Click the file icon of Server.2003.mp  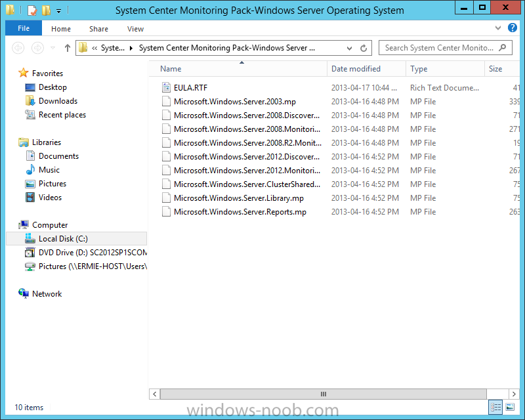tap(166, 101)
